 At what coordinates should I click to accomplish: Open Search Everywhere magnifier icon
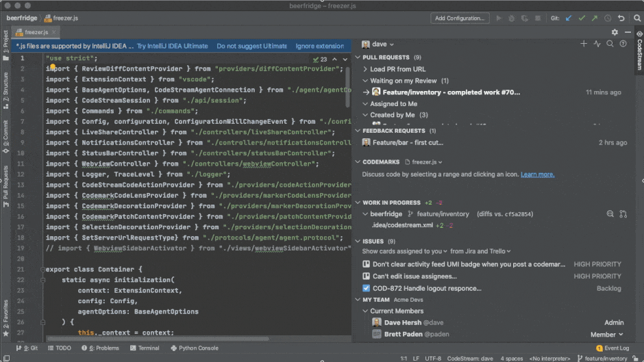click(x=637, y=18)
